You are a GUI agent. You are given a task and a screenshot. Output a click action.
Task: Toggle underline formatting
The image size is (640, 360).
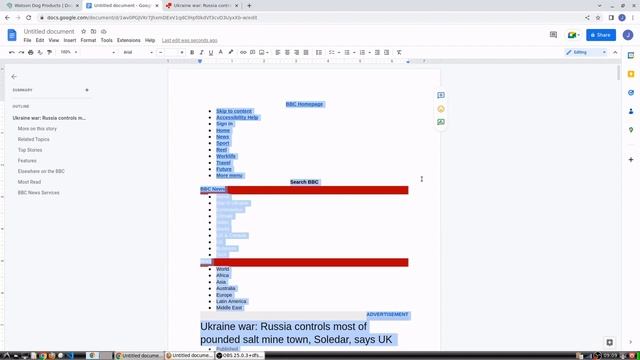[x=211, y=52]
